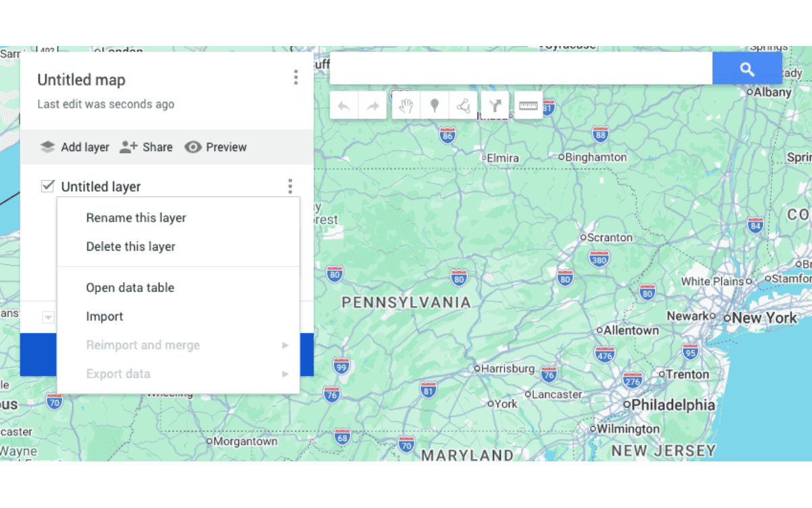
Task: Click the Interstate 88 shield
Action: click(x=600, y=134)
